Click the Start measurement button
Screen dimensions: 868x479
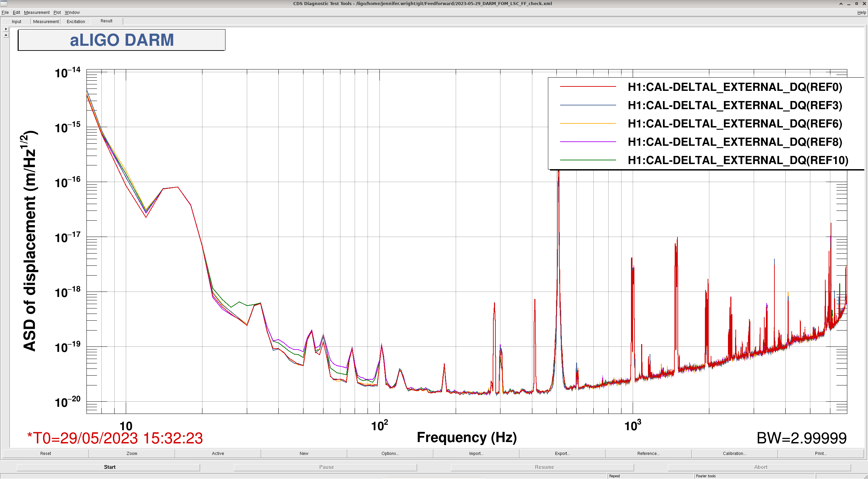(109, 467)
